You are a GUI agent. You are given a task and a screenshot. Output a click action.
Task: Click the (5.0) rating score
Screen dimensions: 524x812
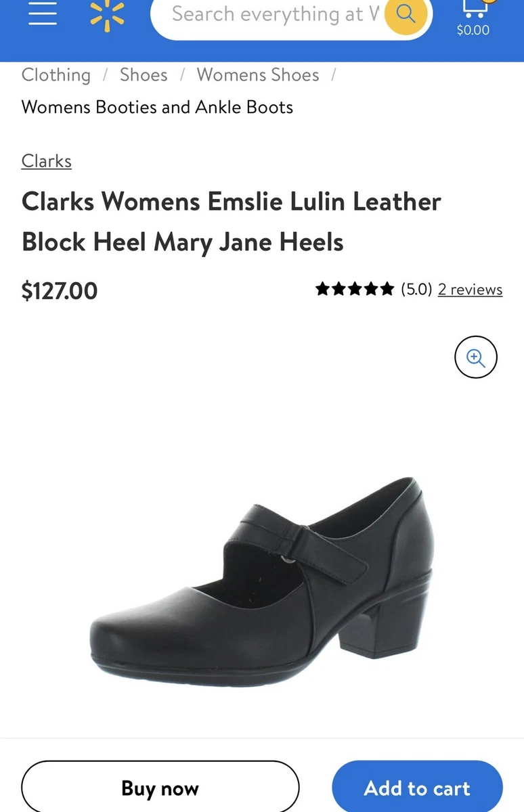pos(416,290)
